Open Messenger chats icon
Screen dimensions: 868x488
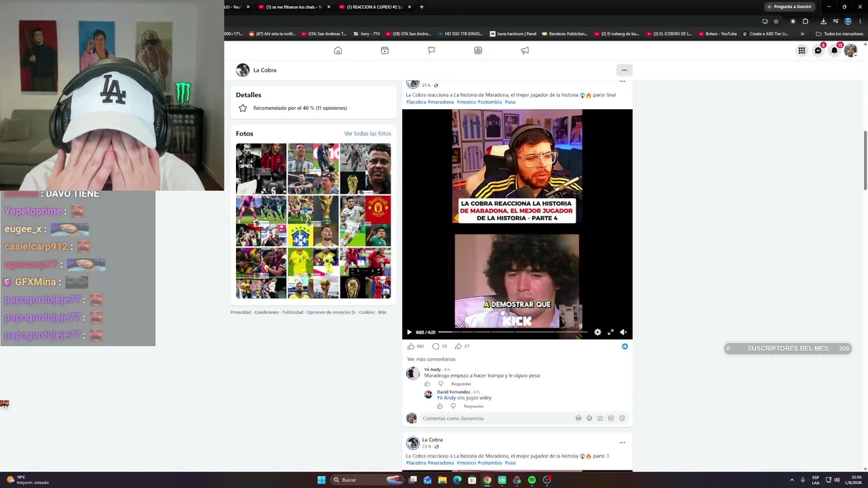(818, 50)
